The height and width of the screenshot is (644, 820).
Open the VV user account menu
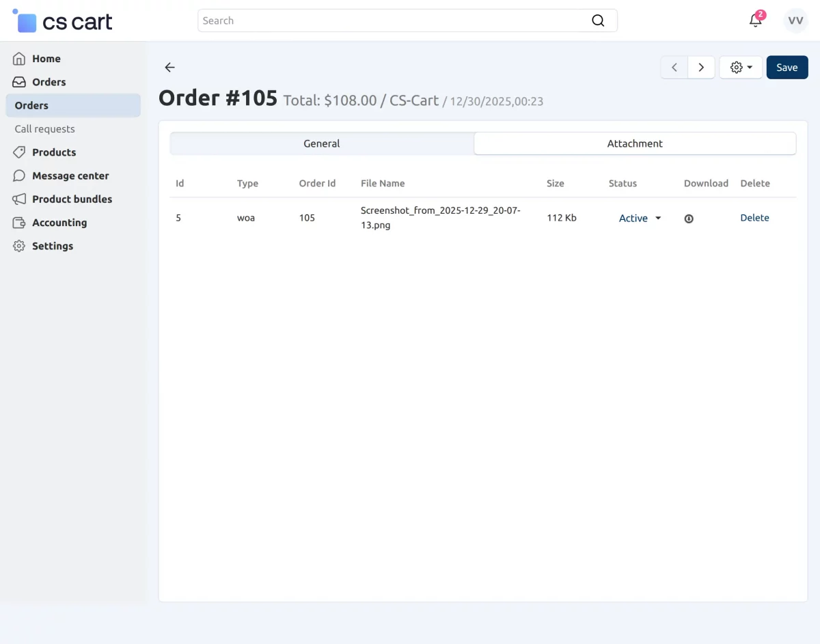pos(795,20)
